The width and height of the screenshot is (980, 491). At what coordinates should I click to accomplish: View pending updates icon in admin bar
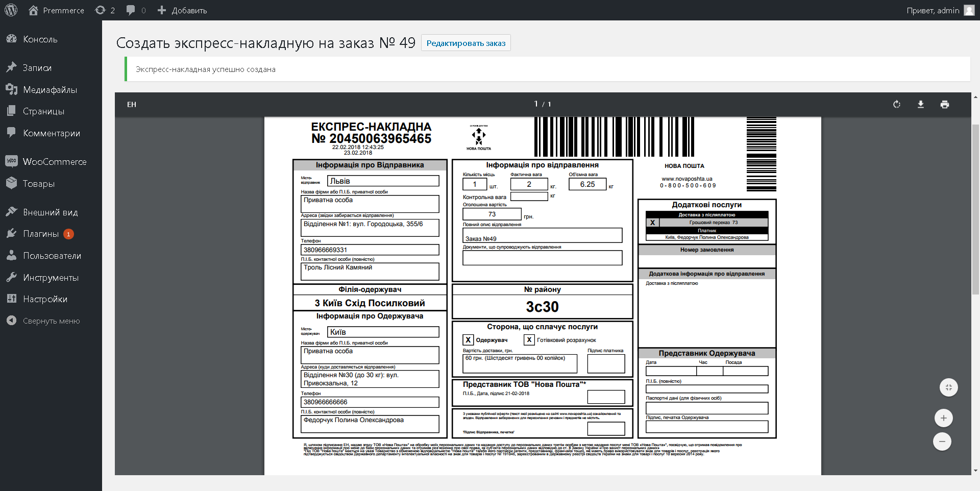105,10
